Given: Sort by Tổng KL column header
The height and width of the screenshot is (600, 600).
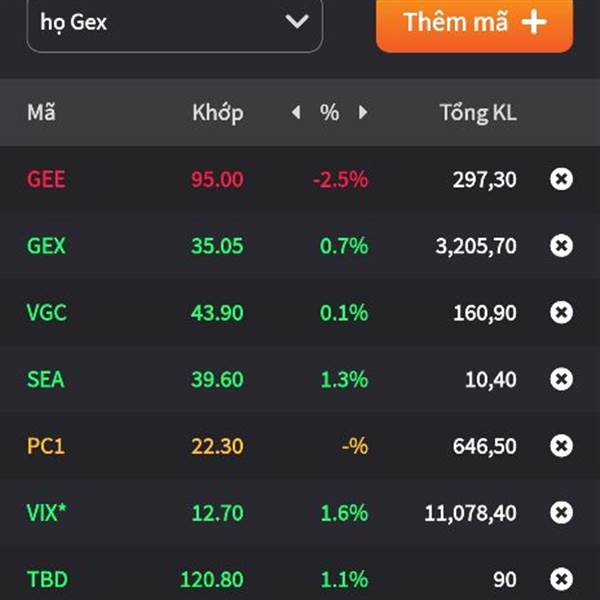Looking at the screenshot, I should 478,113.
